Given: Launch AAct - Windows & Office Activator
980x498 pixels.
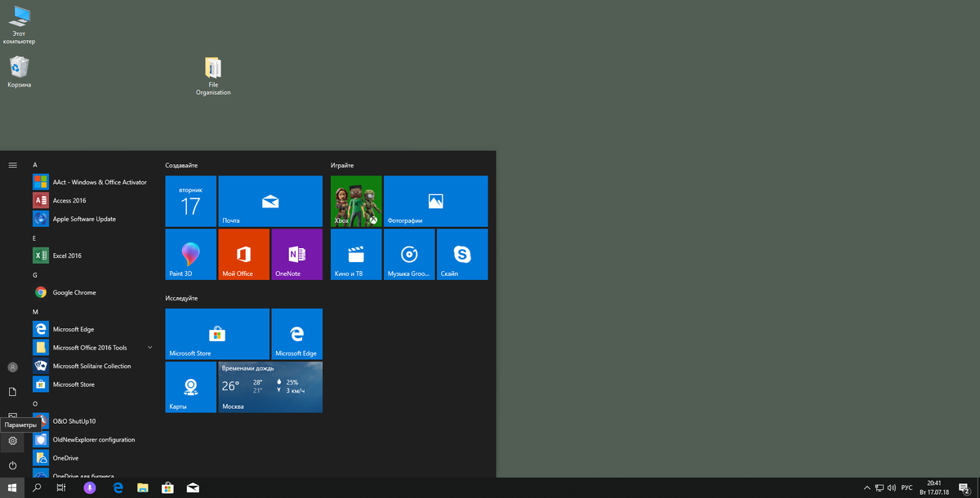Looking at the screenshot, I should click(x=94, y=182).
